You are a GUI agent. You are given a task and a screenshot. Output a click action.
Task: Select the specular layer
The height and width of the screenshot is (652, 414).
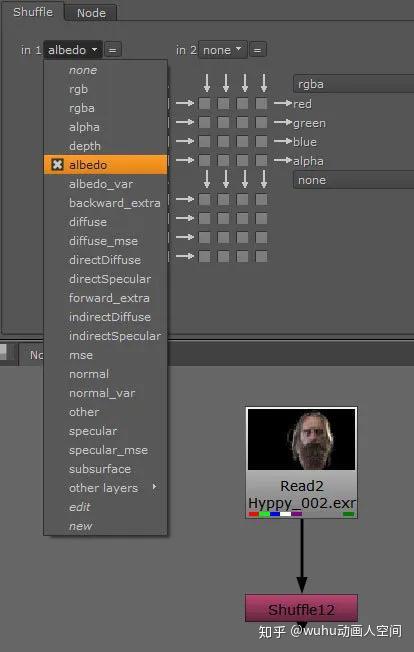pos(106,431)
